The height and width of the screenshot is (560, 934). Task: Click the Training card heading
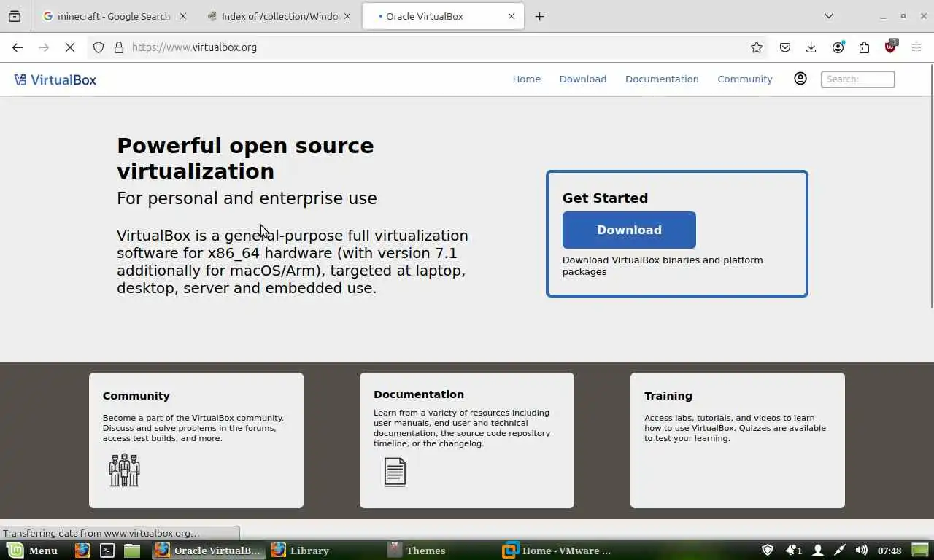pos(668,396)
